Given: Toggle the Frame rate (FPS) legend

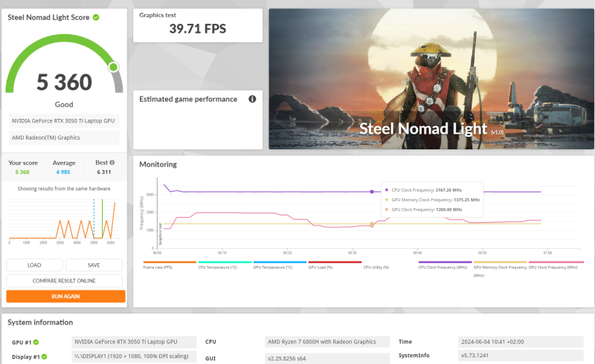Looking at the screenshot, I should pos(170,264).
